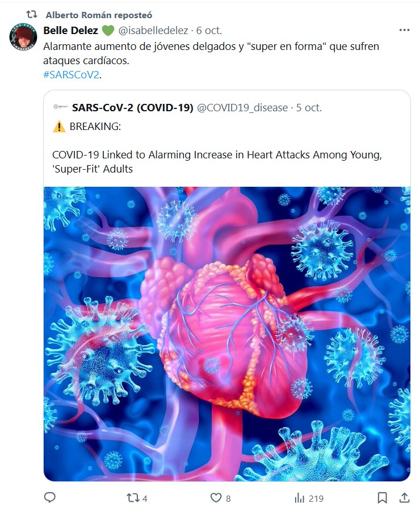The width and height of the screenshot is (420, 512).
Task: Click the green heart emoji beside Belle Delez
Action: point(108,30)
